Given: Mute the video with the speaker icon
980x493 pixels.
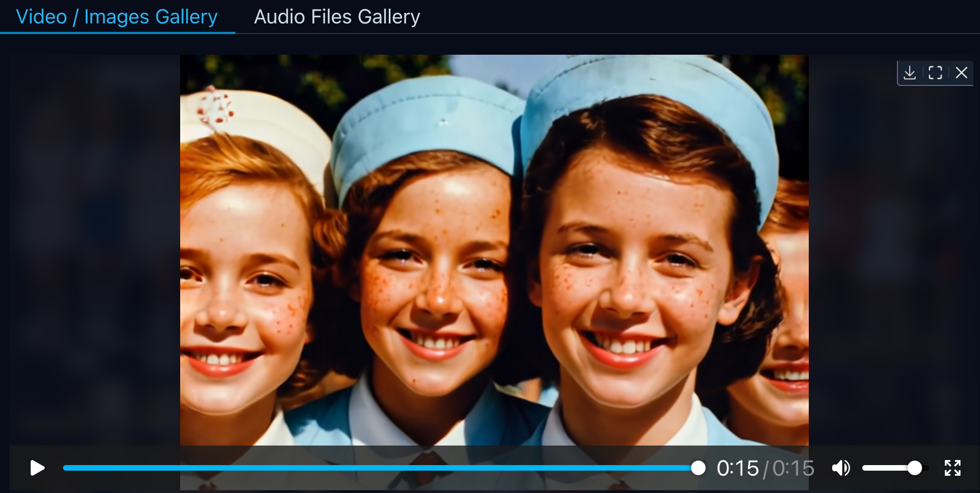Looking at the screenshot, I should (841, 468).
